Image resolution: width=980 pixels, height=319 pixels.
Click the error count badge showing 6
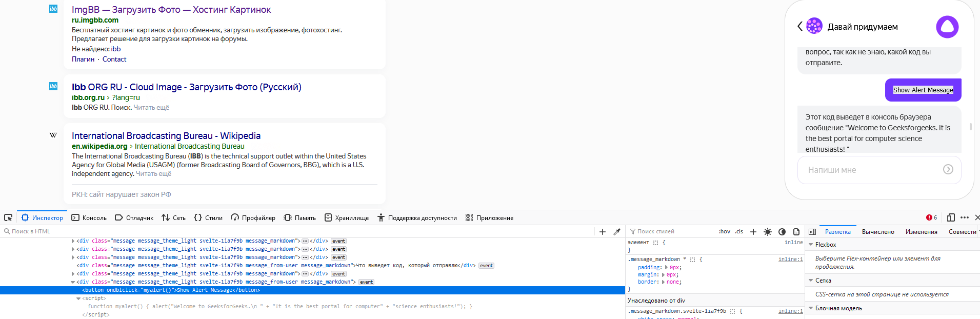click(932, 217)
